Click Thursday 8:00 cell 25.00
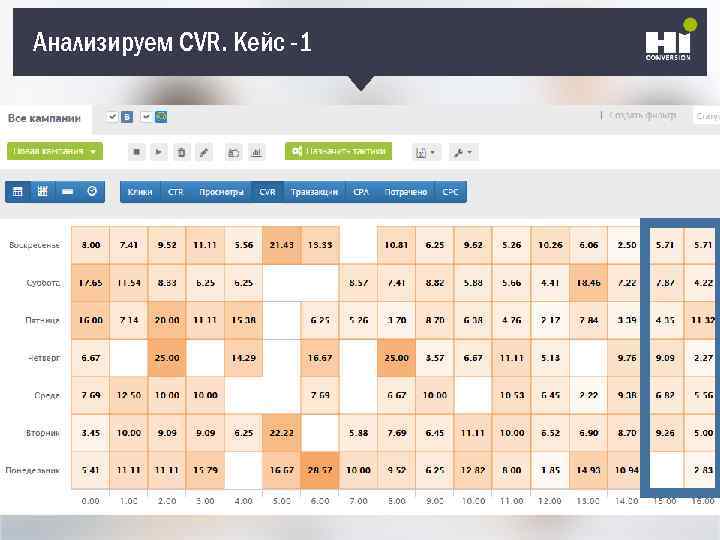Viewport: 720px width, 540px height. pos(396,358)
